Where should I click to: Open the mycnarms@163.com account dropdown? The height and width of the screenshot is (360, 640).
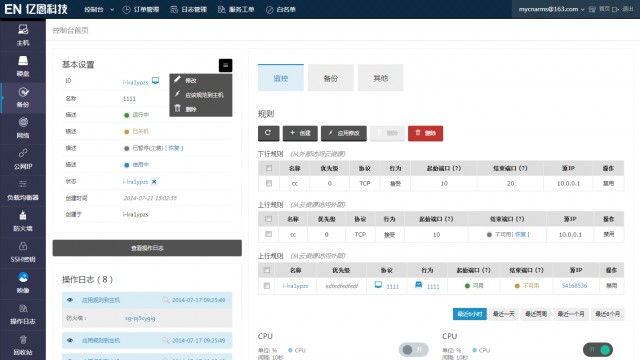pos(551,9)
